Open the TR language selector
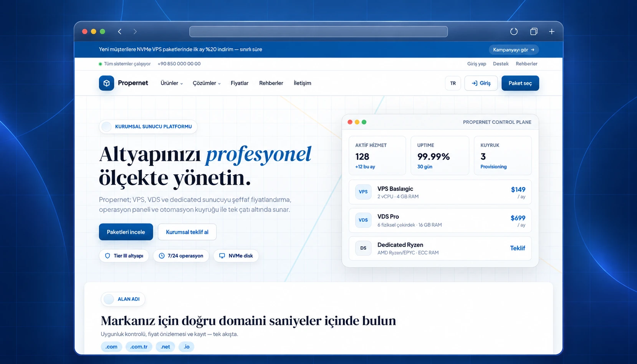This screenshot has width=637, height=364. click(x=453, y=83)
